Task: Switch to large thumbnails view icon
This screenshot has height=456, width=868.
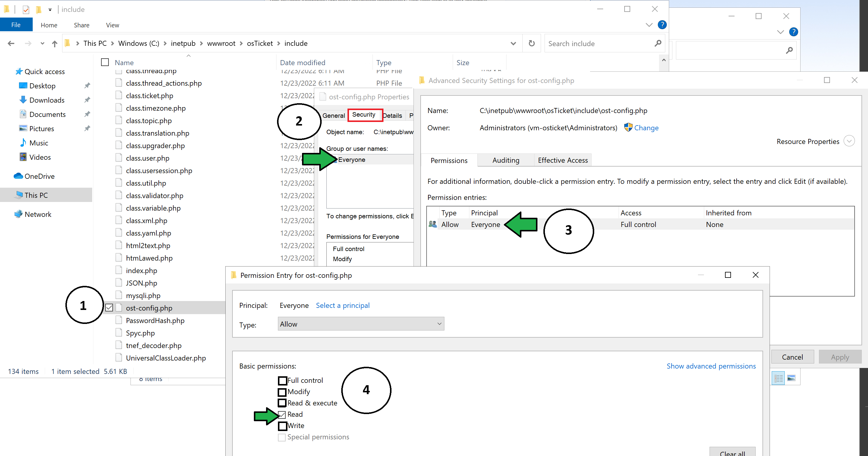Action: [x=791, y=378]
